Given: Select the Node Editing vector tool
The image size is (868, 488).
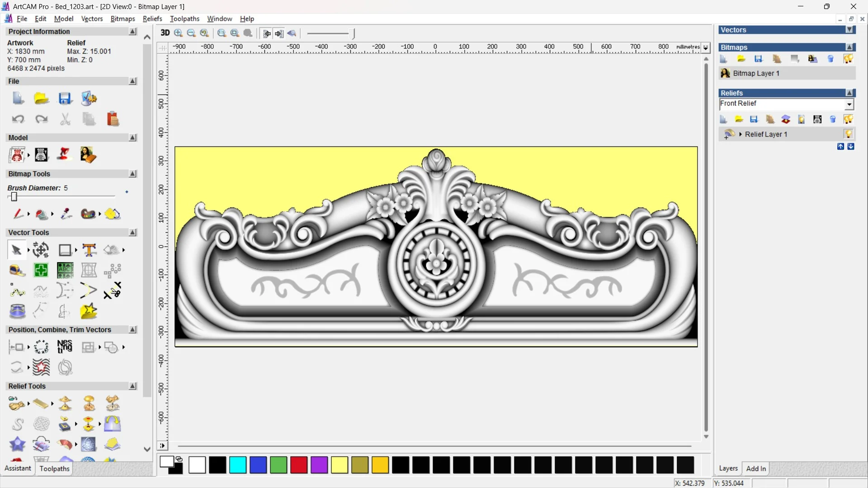Looking at the screenshot, I should pos(17,291).
